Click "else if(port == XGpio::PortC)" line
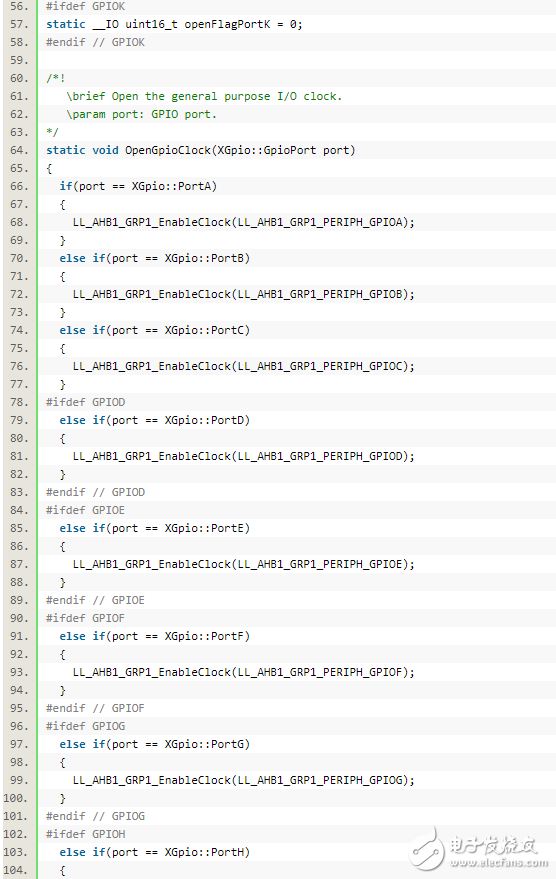556x879 pixels. point(155,330)
